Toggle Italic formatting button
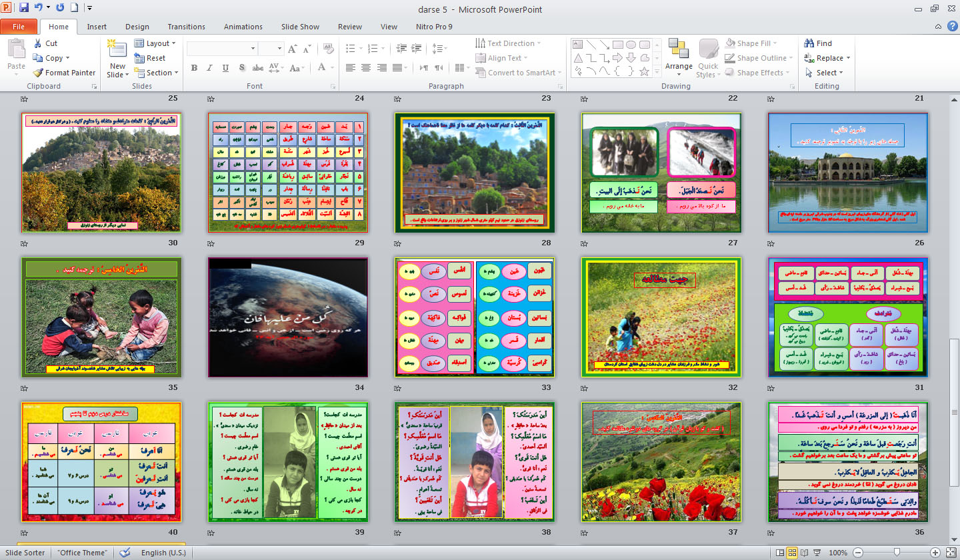 pyautogui.click(x=209, y=67)
